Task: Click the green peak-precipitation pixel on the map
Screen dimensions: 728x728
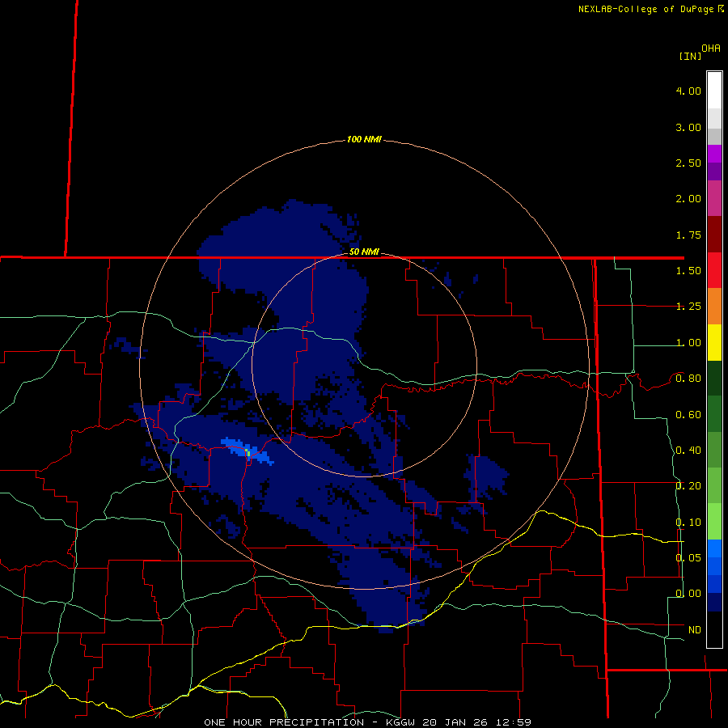Action: point(248,454)
